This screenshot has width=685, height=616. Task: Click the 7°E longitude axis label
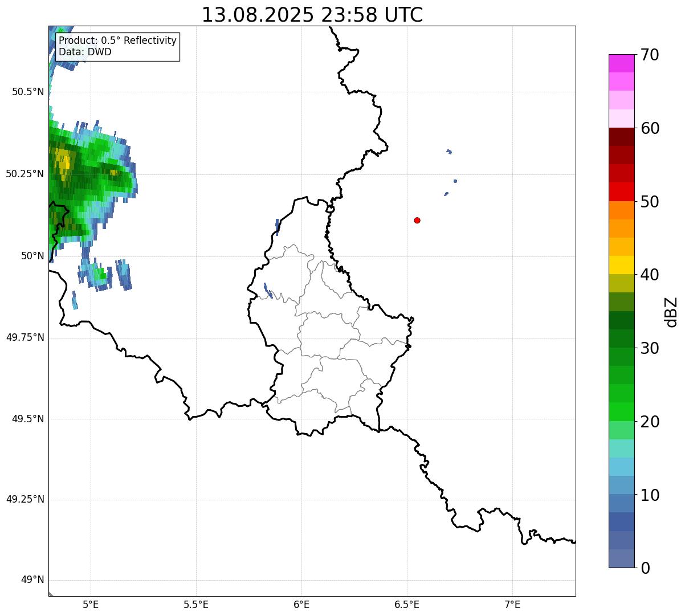[x=512, y=605]
